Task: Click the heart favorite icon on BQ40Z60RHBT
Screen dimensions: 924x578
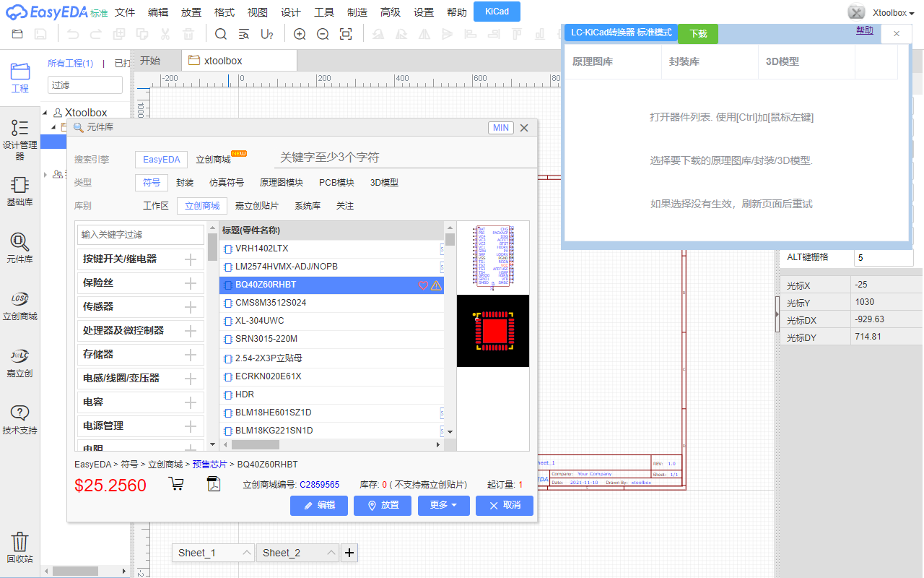Action: [424, 285]
